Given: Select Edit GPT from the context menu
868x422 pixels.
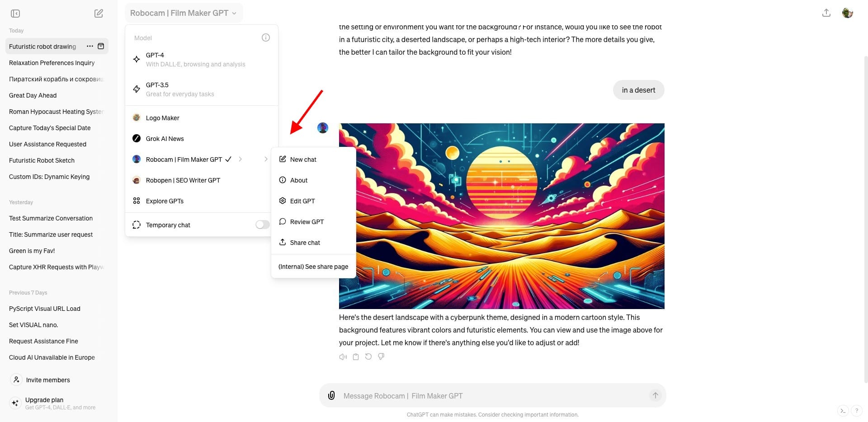Looking at the screenshot, I should coord(302,201).
